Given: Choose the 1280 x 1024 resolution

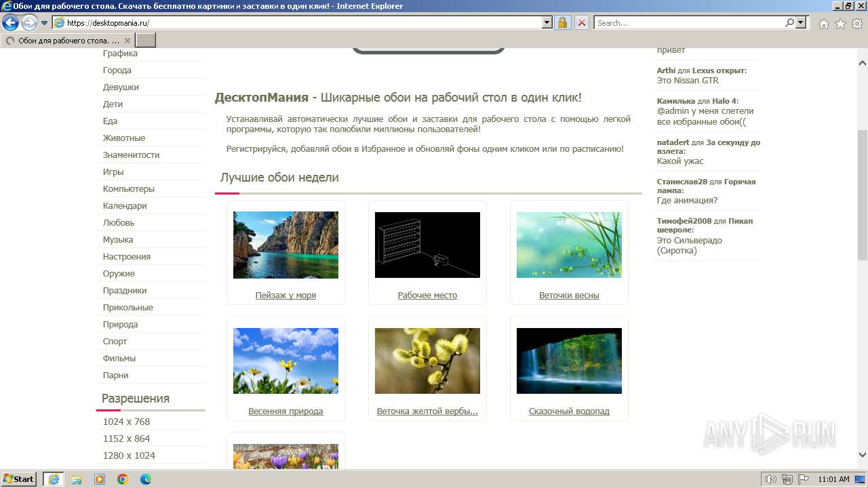Looking at the screenshot, I should click(x=129, y=455).
